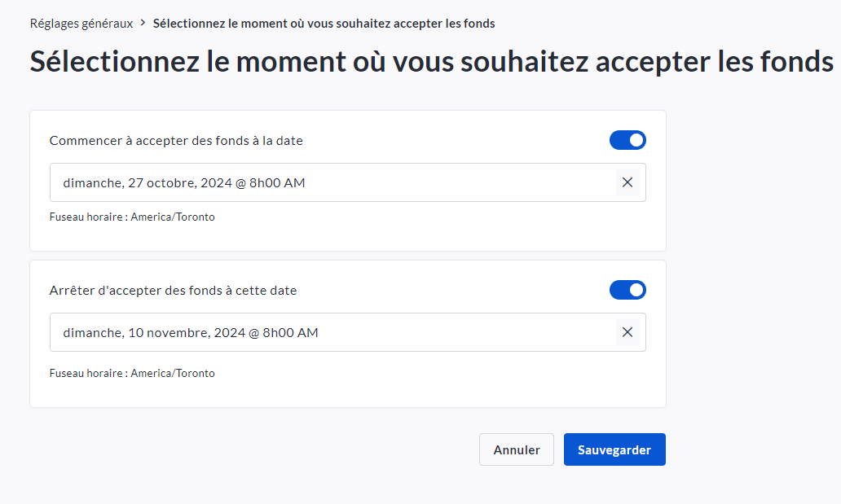Disable the 'Commencer à accepter des fonds' toggle
The height and width of the screenshot is (504, 841).
coord(627,140)
